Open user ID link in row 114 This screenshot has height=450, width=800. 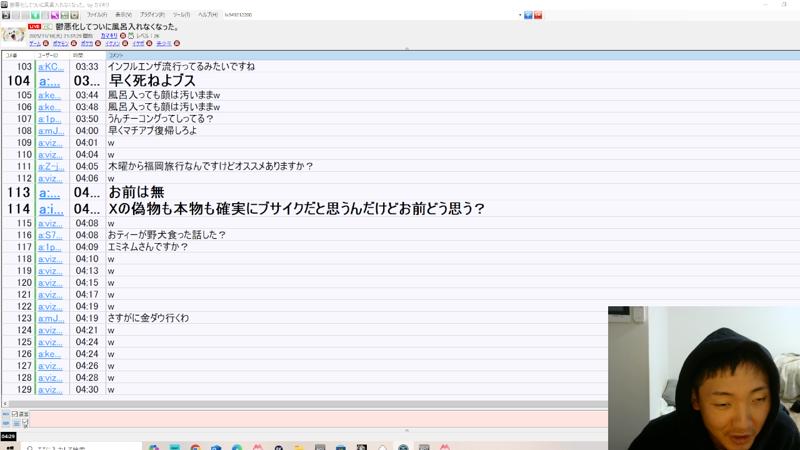[x=52, y=209]
